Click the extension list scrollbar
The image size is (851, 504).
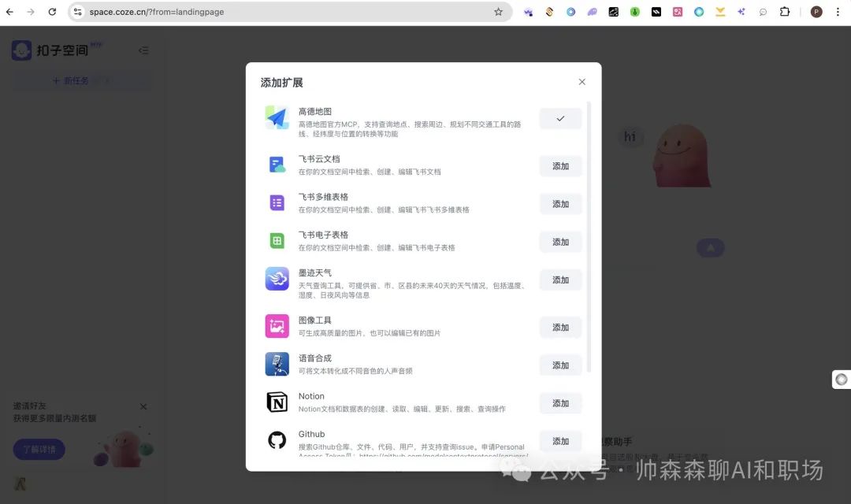click(x=589, y=236)
